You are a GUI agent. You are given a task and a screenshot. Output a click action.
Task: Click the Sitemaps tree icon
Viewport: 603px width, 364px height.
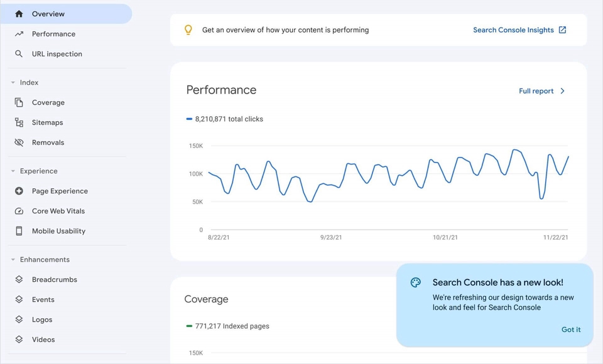[19, 122]
